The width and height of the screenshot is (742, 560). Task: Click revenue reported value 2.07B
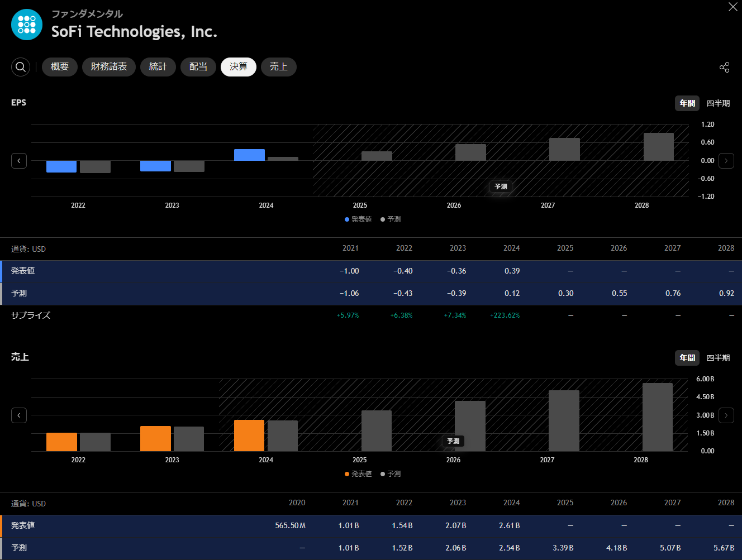(456, 525)
